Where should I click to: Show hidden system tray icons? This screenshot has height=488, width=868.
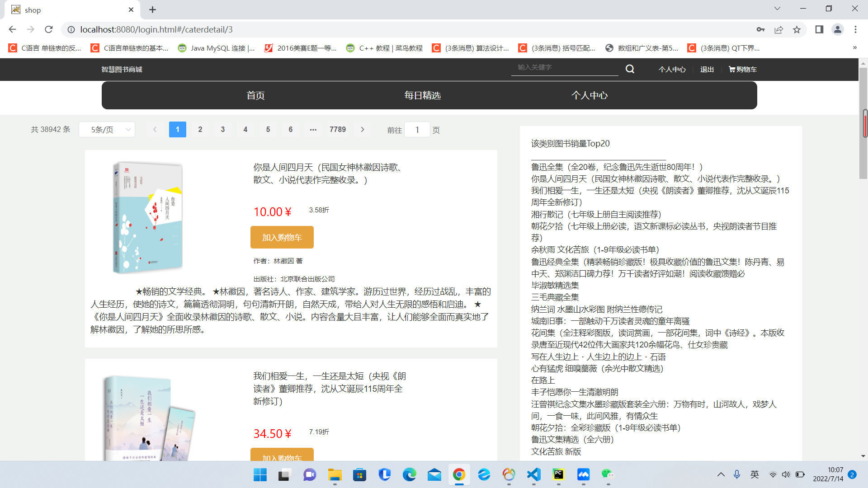(x=721, y=474)
